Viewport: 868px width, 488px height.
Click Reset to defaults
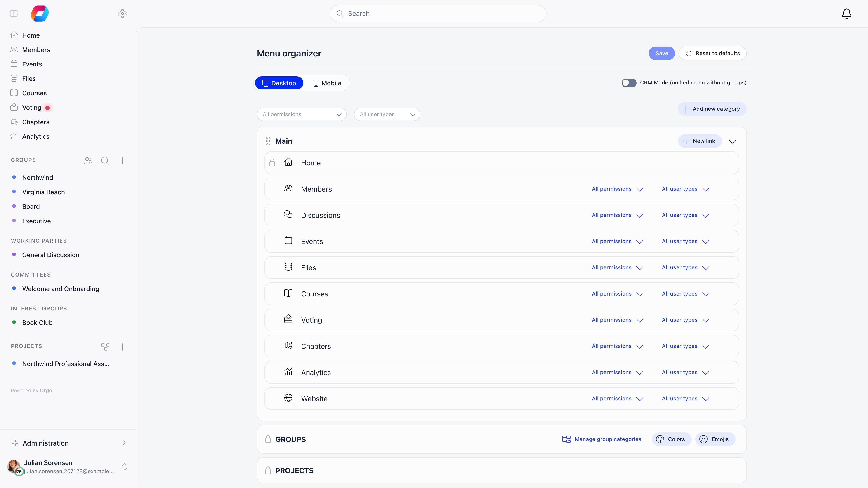click(713, 54)
